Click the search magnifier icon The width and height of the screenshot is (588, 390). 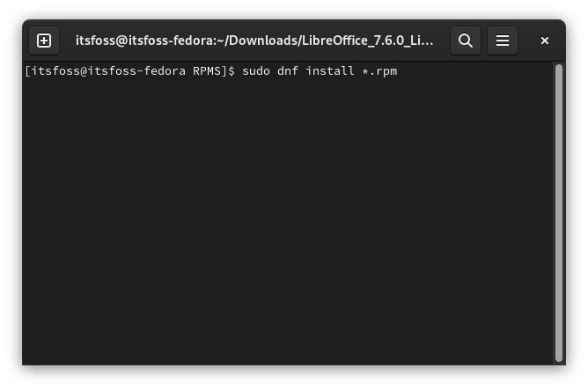click(x=466, y=40)
